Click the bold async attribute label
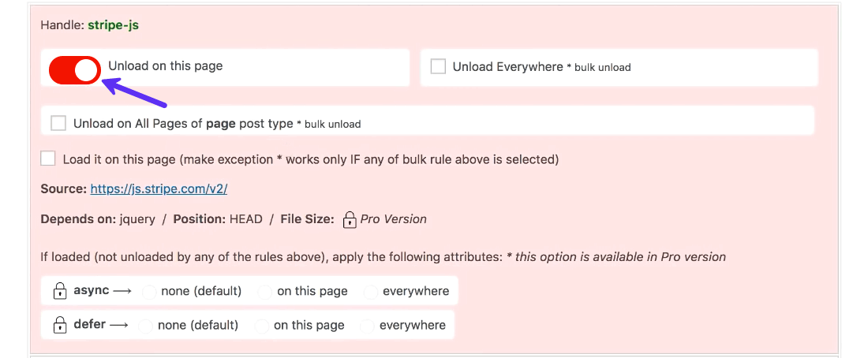This screenshot has height=358, width=868. coord(91,291)
